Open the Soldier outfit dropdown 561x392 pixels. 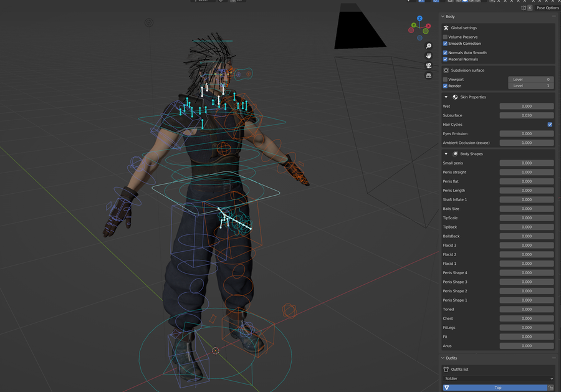tap(499, 378)
